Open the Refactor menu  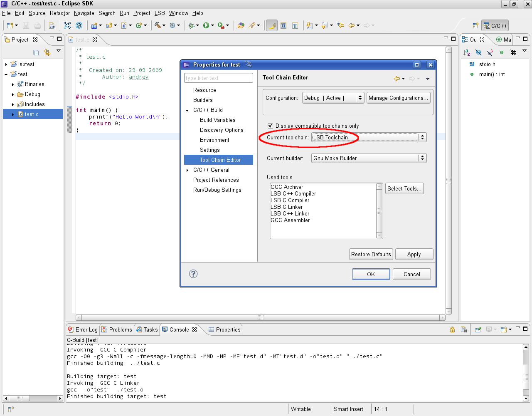click(x=60, y=13)
